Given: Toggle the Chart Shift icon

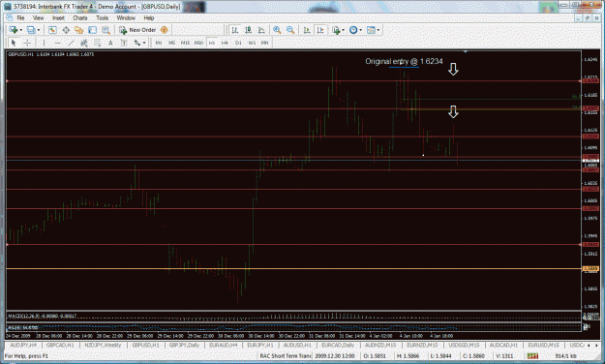Looking at the screenshot, I should point(319,30).
